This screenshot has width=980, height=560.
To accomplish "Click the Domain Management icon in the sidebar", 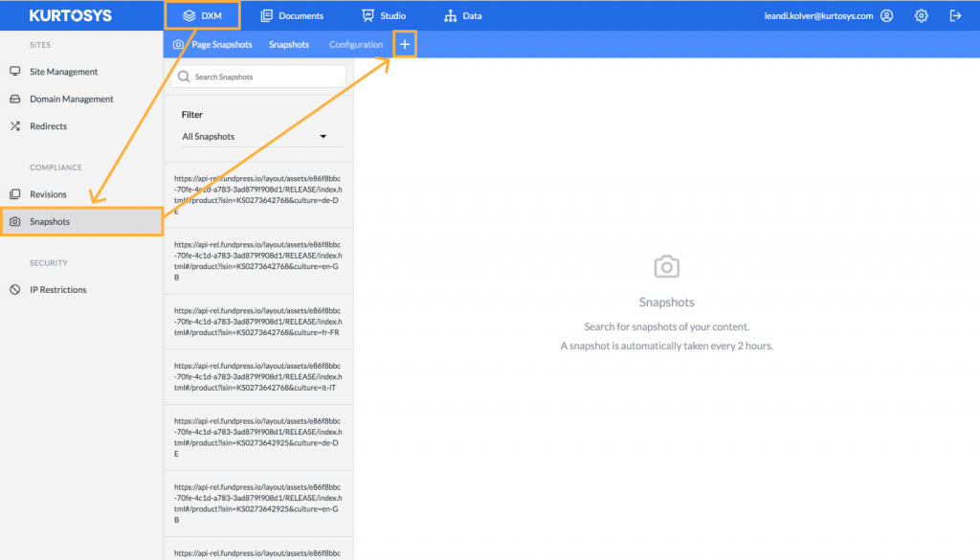I will pos(13,98).
